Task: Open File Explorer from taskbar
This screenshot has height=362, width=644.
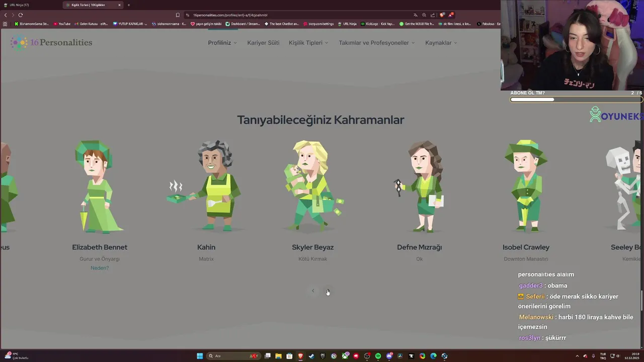Action: click(x=278, y=356)
